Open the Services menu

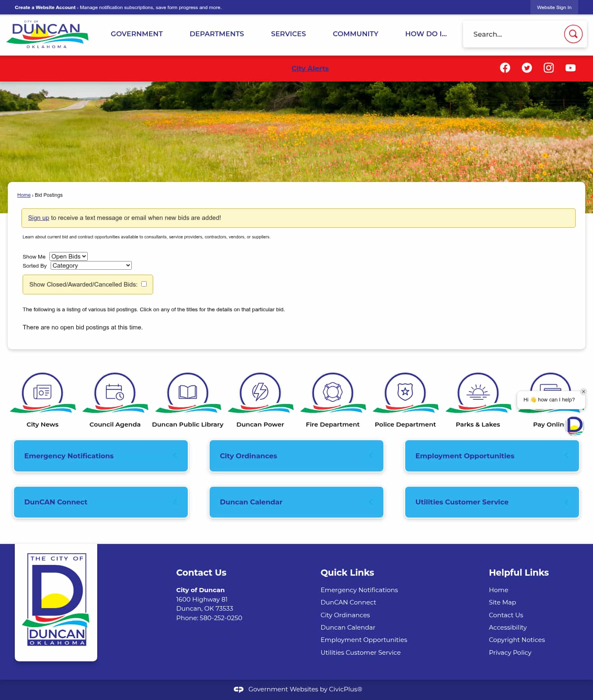(288, 34)
